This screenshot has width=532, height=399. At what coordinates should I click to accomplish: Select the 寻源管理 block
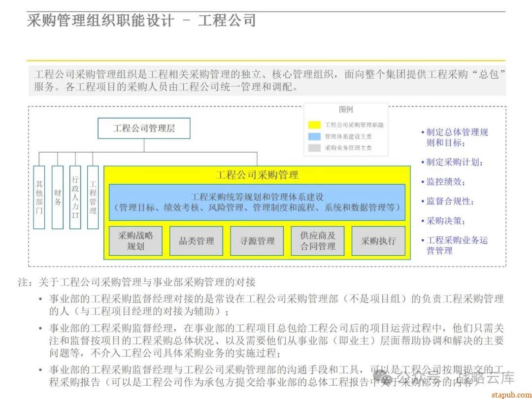[257, 241]
